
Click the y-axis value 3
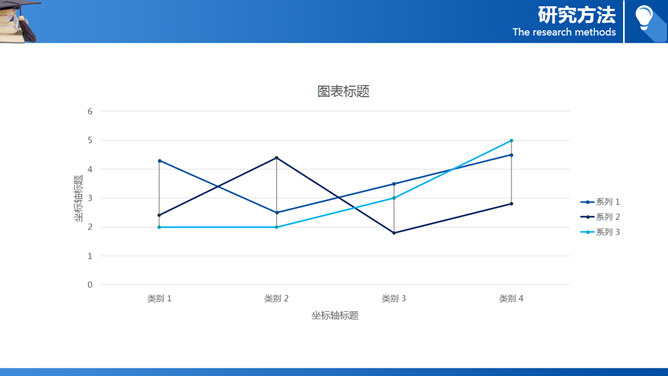(x=90, y=198)
